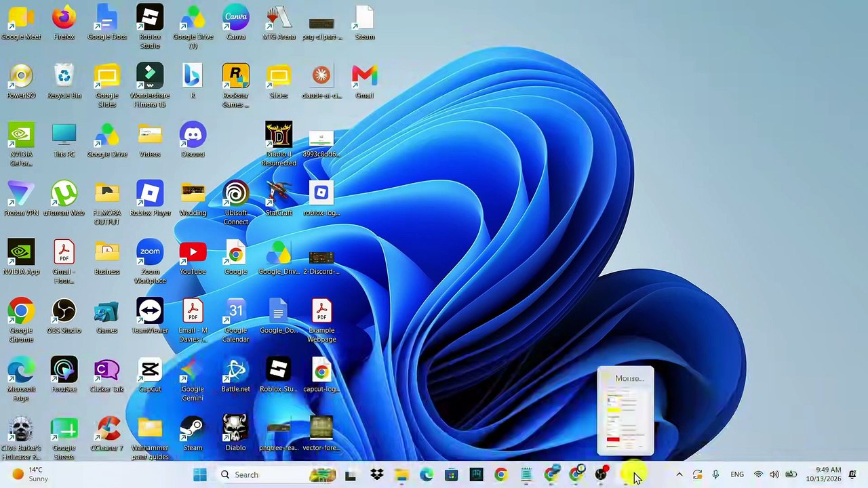Launch Microsoft Edge from the taskbar
868x488 pixels.
coord(427,474)
